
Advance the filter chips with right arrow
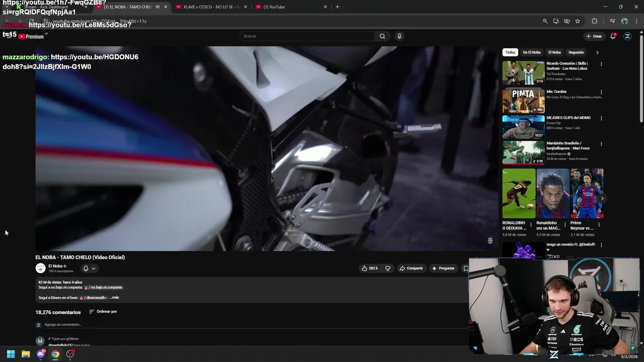click(597, 52)
